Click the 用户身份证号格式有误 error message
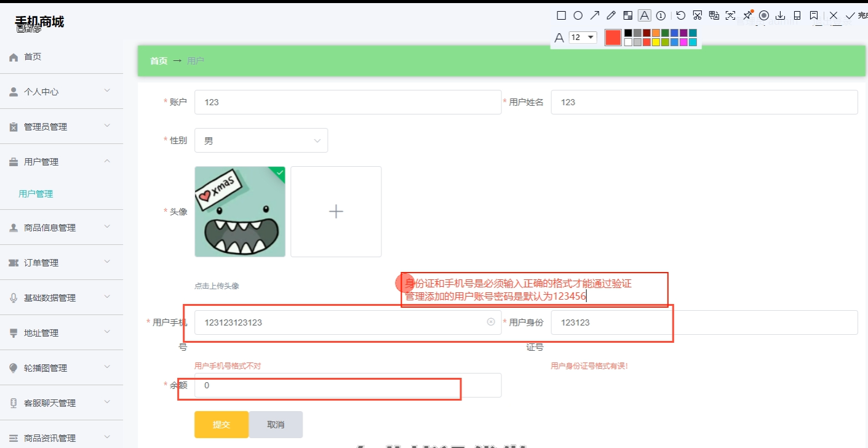Image resolution: width=868 pixels, height=448 pixels. coord(589,366)
